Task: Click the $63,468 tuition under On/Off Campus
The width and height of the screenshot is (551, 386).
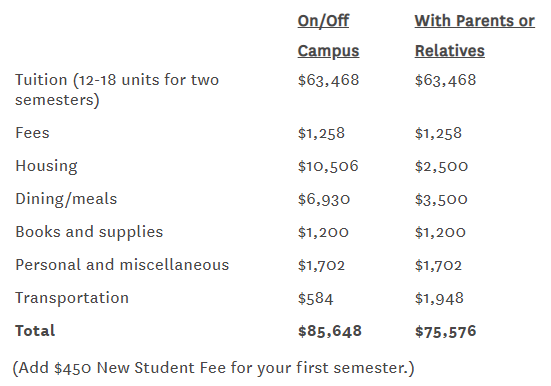Action: [x=328, y=80]
